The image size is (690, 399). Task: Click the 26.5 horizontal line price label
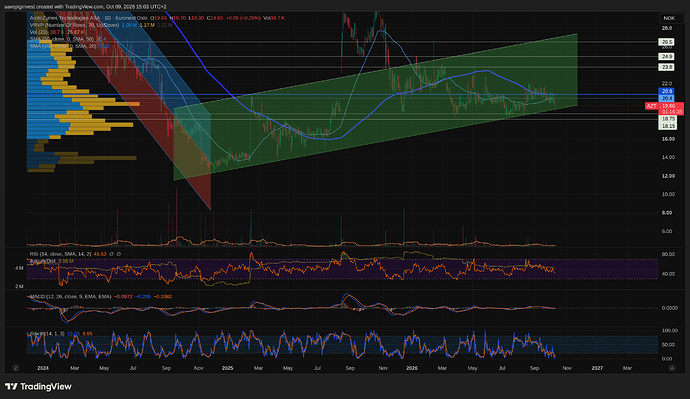(667, 42)
